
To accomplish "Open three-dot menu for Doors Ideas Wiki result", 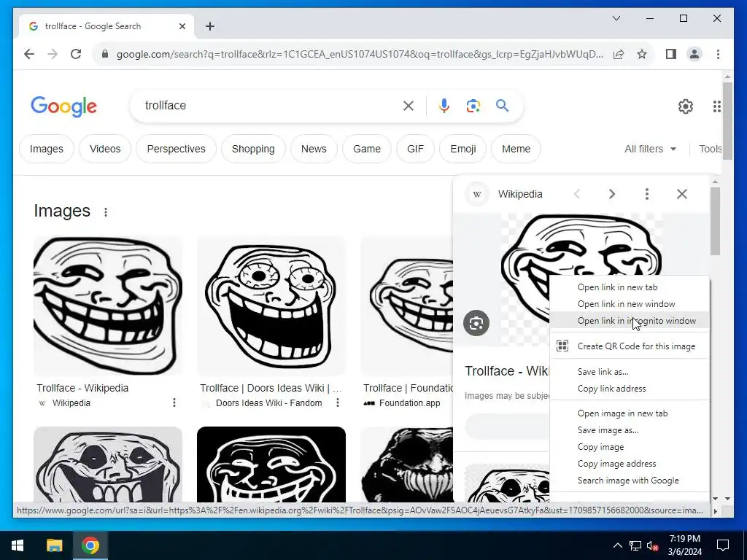I will coord(338,402).
